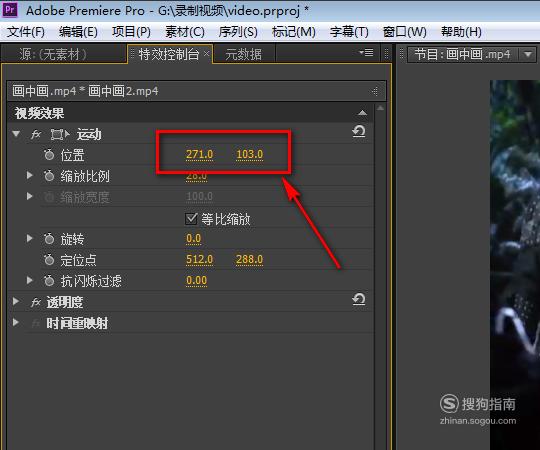Toggle animation stopwatch for 定位点

pyautogui.click(x=49, y=260)
